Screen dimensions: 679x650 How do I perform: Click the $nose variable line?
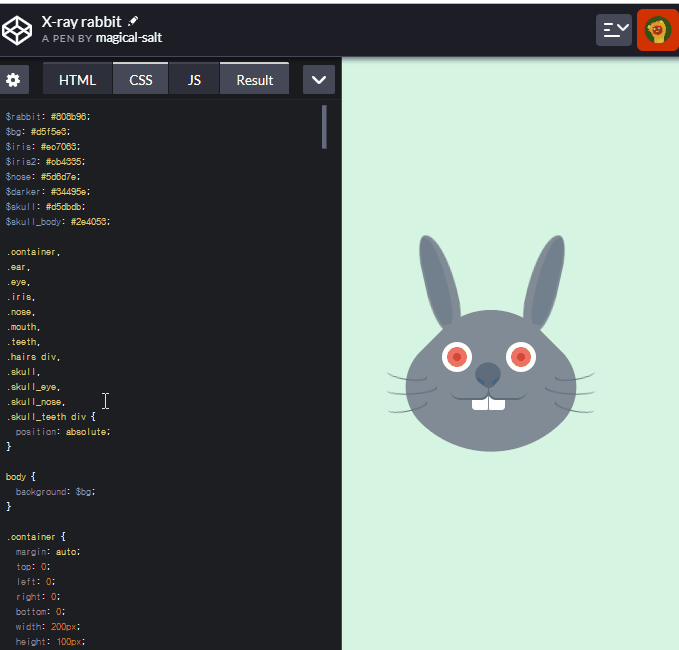43,177
